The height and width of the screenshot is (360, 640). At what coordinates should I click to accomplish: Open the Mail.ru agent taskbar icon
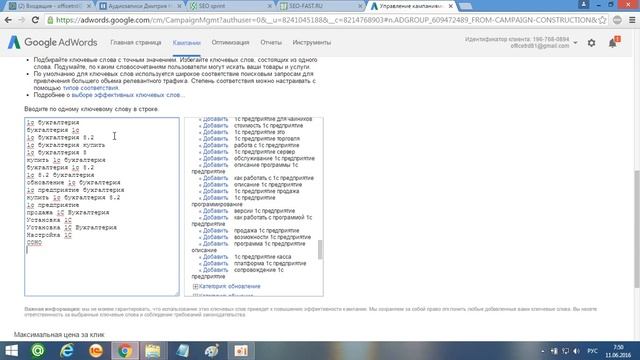38,351
